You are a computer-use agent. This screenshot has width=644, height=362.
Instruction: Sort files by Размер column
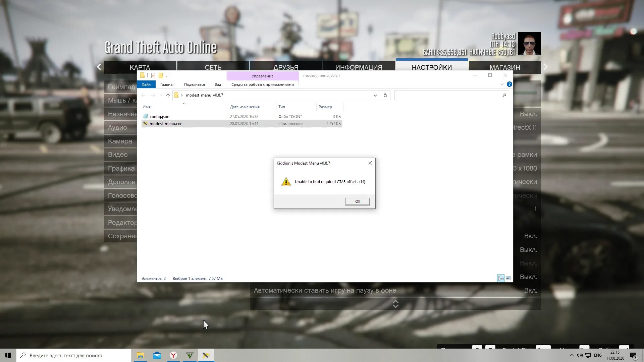330,107
